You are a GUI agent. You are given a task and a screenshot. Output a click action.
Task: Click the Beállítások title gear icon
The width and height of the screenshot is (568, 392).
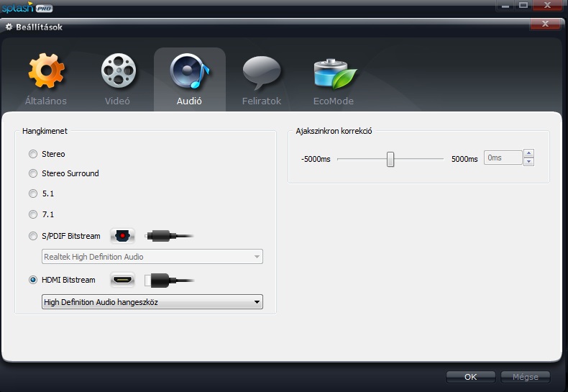[9, 27]
